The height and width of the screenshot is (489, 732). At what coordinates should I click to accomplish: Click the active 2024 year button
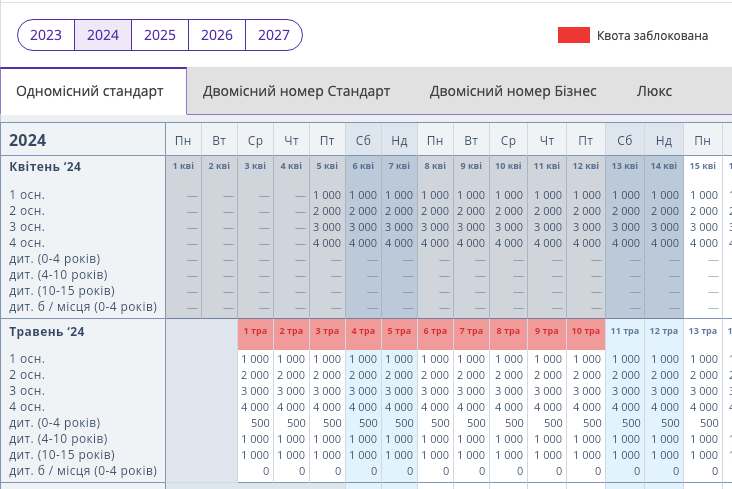(103, 35)
